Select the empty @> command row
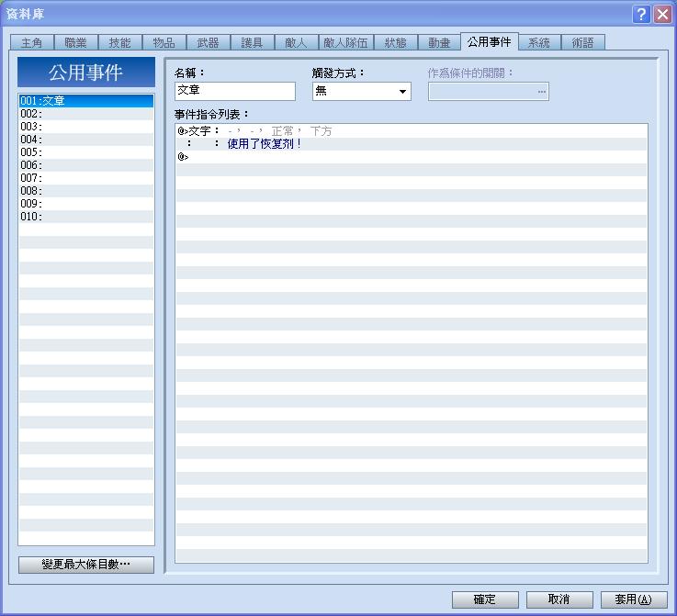Screen dimensions: 677x616 click(412, 157)
